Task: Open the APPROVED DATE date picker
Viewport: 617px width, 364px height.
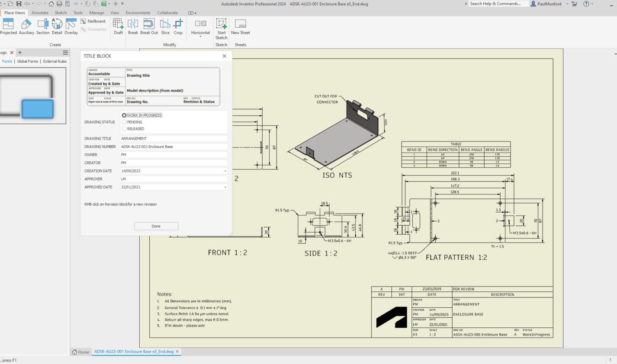Action: coord(225,187)
